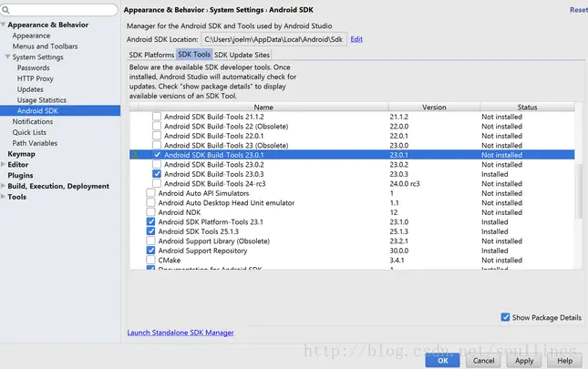Click the Android SDK Location path field
Screen dimensions: 588x369
(x=273, y=39)
